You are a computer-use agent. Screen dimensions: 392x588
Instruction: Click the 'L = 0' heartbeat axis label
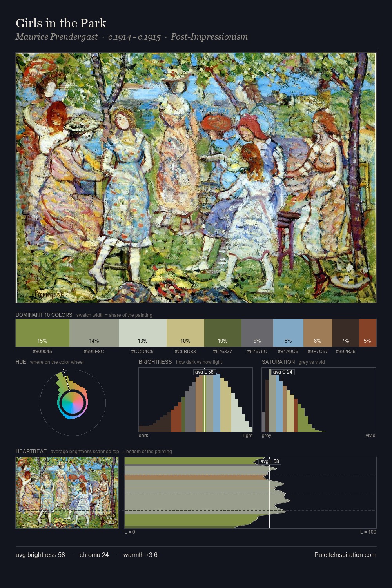click(130, 532)
